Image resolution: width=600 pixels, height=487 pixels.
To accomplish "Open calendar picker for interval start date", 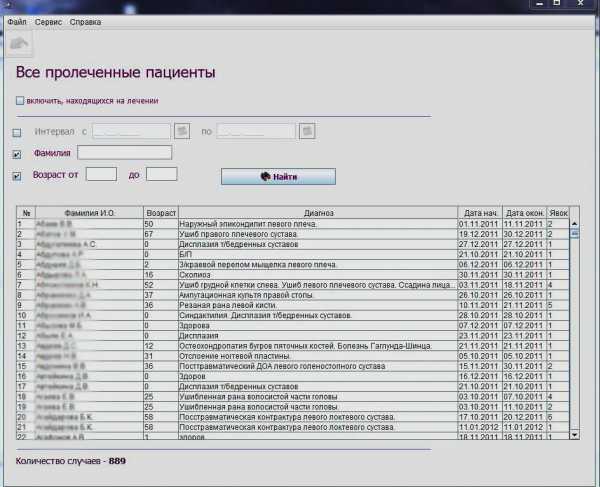I will click(182, 131).
